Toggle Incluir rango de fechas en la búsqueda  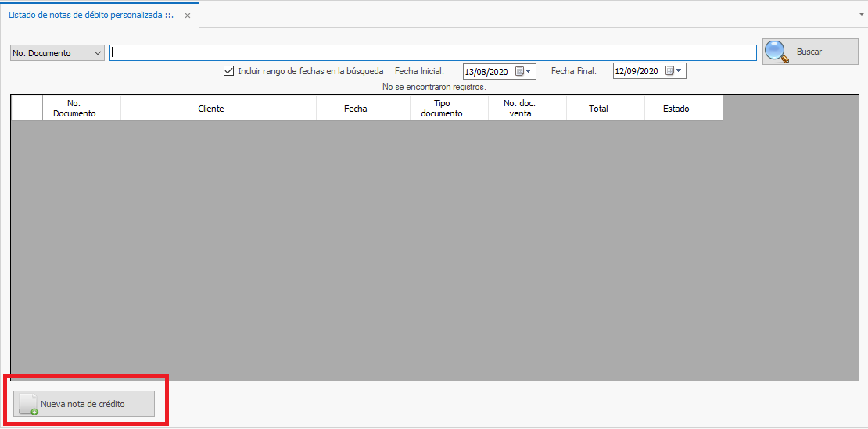point(229,71)
